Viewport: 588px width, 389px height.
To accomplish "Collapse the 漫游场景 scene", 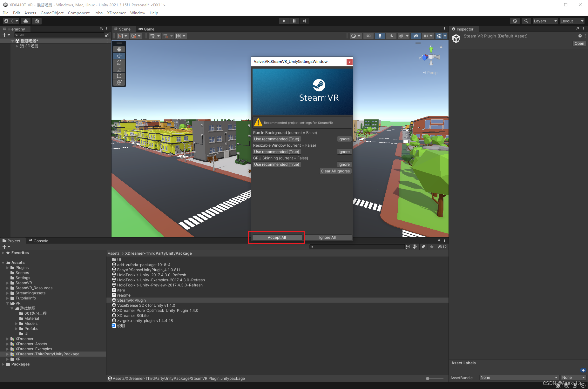I will 13,41.
